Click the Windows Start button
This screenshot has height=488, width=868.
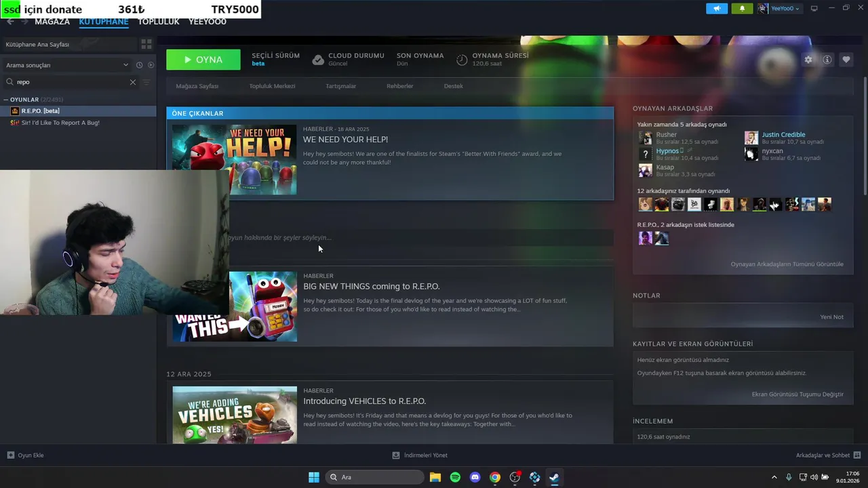click(x=314, y=477)
